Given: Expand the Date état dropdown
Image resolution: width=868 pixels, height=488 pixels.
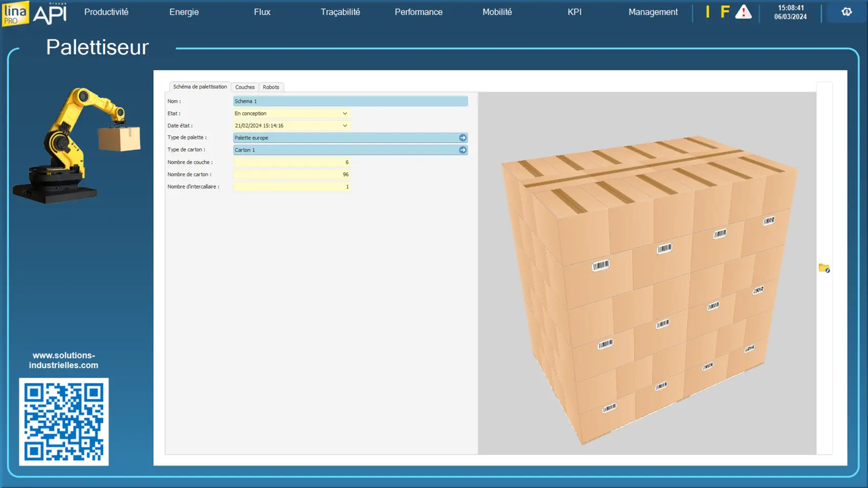Looking at the screenshot, I should [345, 126].
